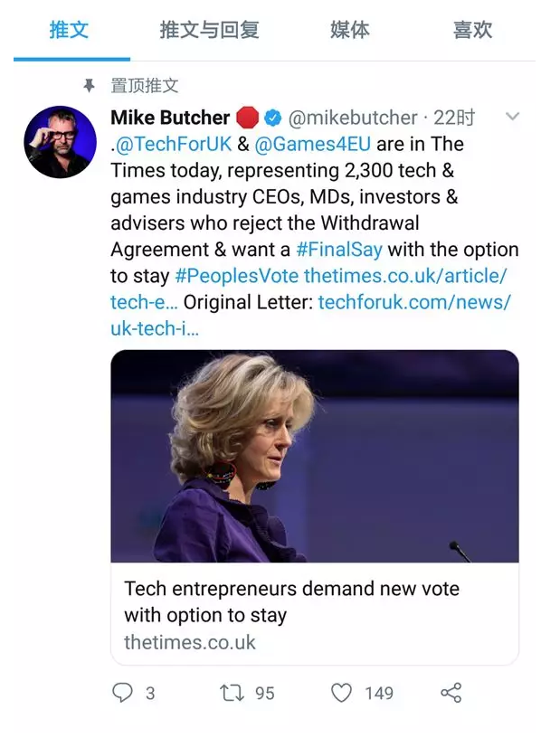The image size is (560, 738).
Task: Go to the 喜欢 tab
Action: pos(472,30)
